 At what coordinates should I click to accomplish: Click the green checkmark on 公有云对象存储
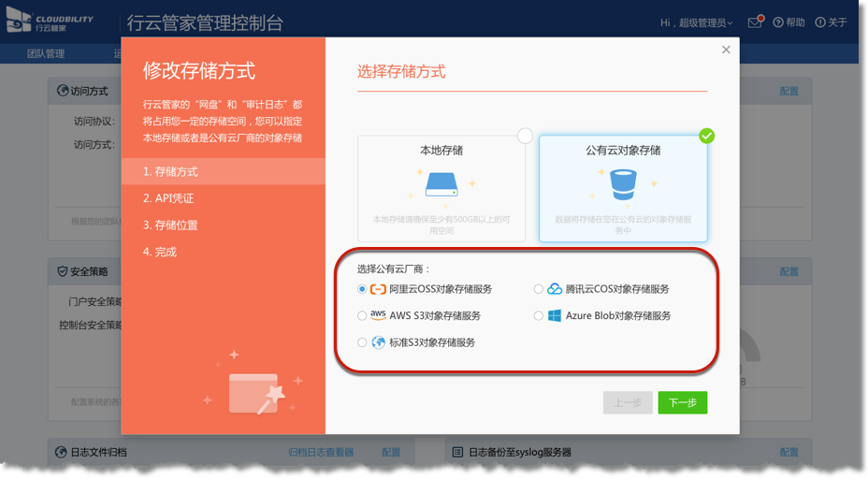706,136
